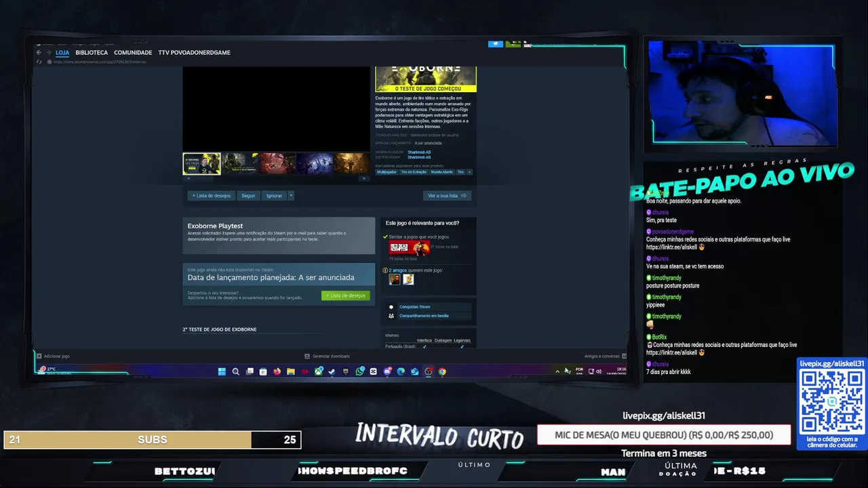This screenshot has width=868, height=488.
Task: Click chureis username above 'Sim, pra teste'
Action: click(660, 213)
